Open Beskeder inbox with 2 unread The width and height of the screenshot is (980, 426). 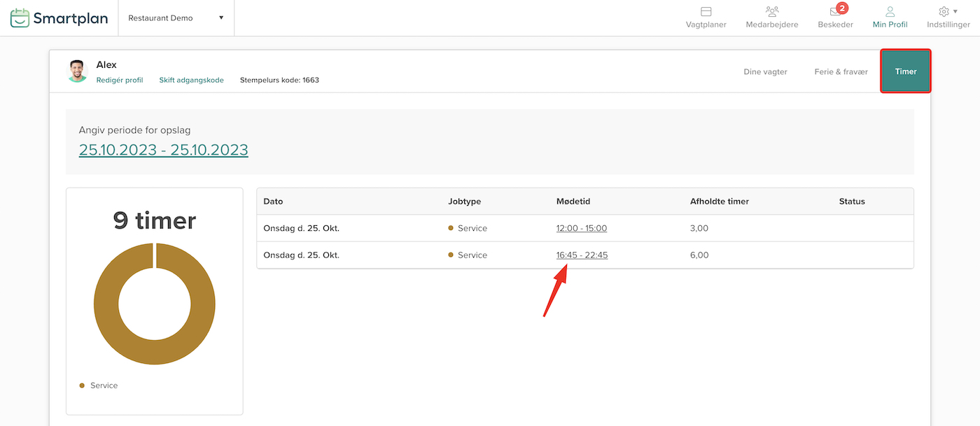tap(835, 12)
